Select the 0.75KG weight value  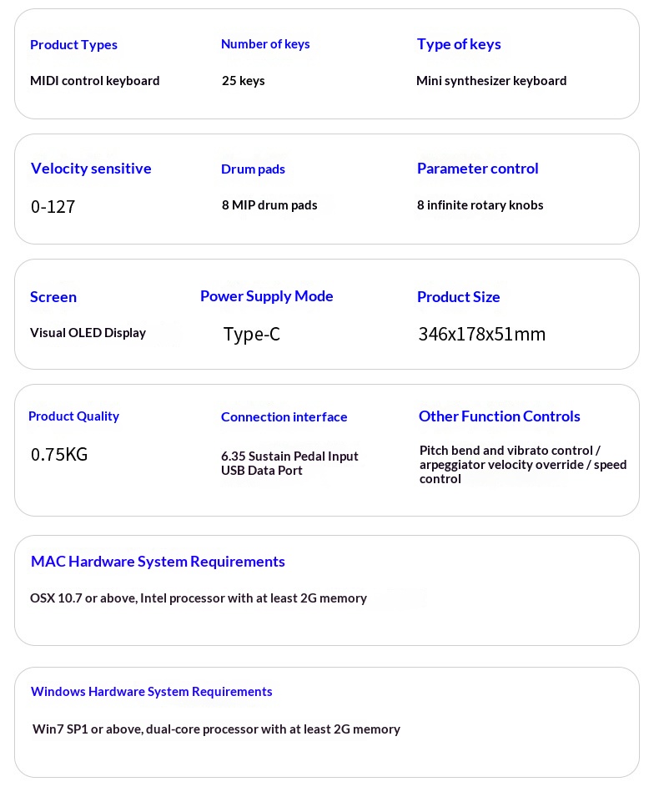59,454
